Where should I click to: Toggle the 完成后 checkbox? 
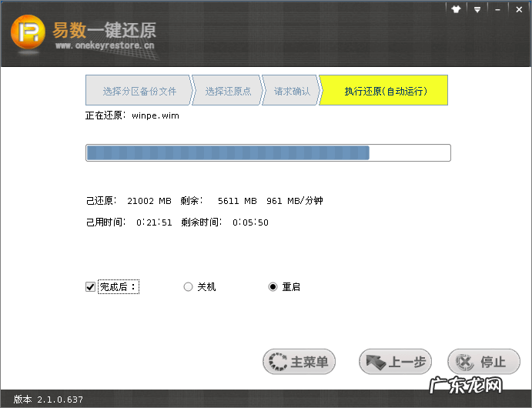click(90, 287)
